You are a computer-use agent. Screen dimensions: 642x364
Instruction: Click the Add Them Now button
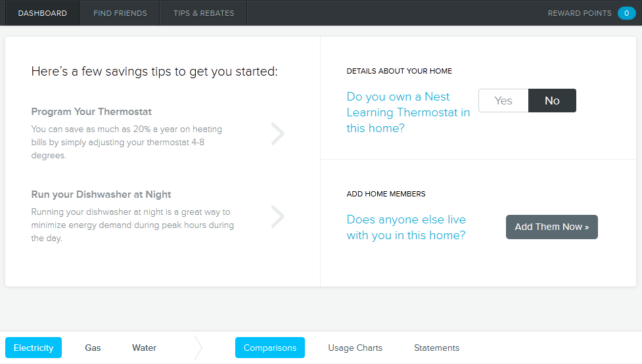551,227
